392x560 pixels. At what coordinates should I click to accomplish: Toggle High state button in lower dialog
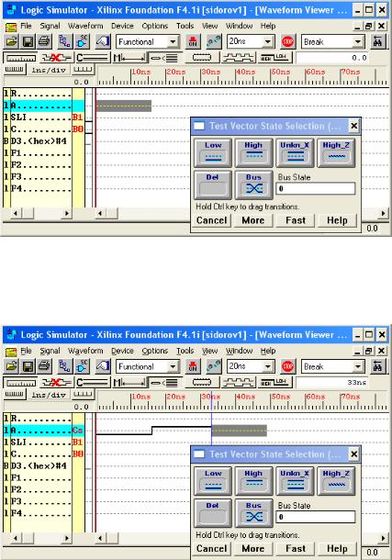point(253,481)
